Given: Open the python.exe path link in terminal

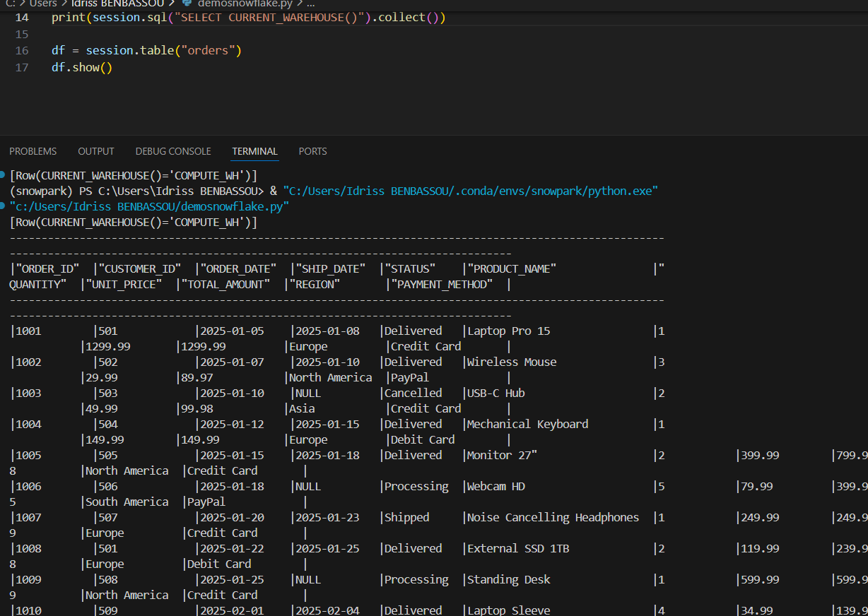Looking at the screenshot, I should [471, 191].
